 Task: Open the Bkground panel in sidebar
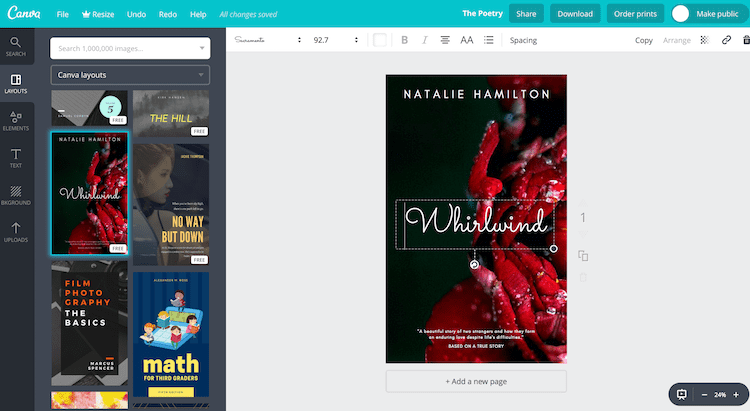click(x=16, y=195)
